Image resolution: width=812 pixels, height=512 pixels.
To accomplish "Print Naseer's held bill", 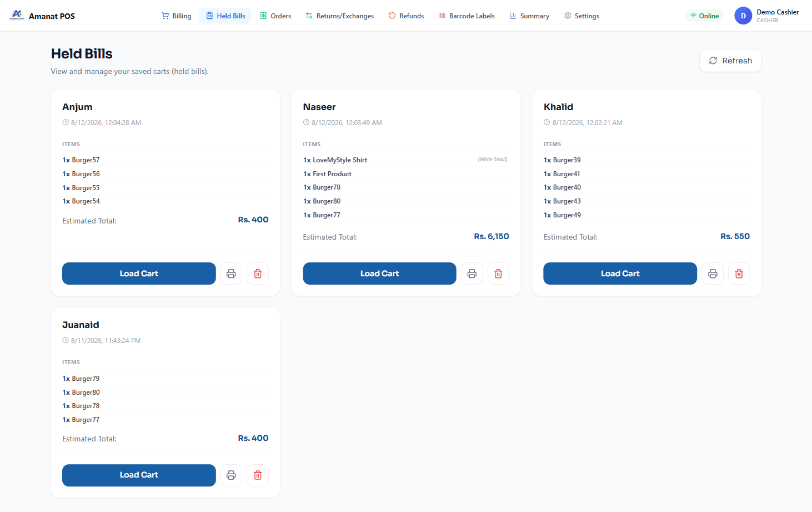I will pos(472,274).
